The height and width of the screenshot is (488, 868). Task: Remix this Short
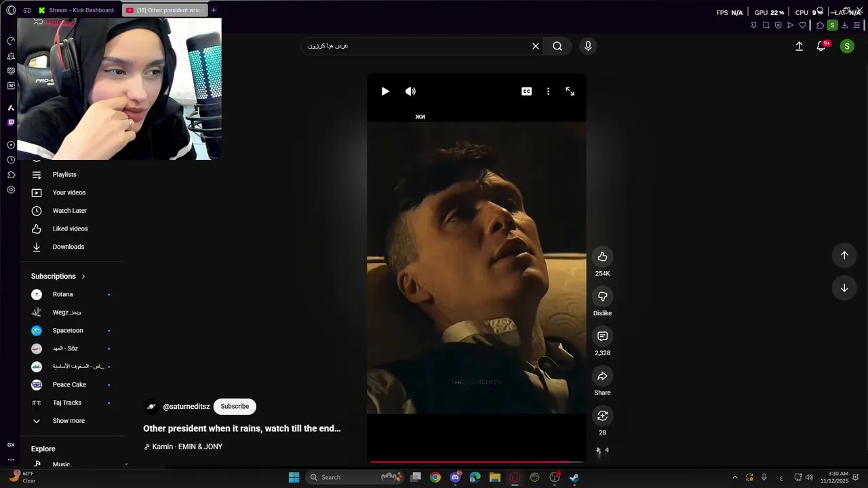coord(602,415)
